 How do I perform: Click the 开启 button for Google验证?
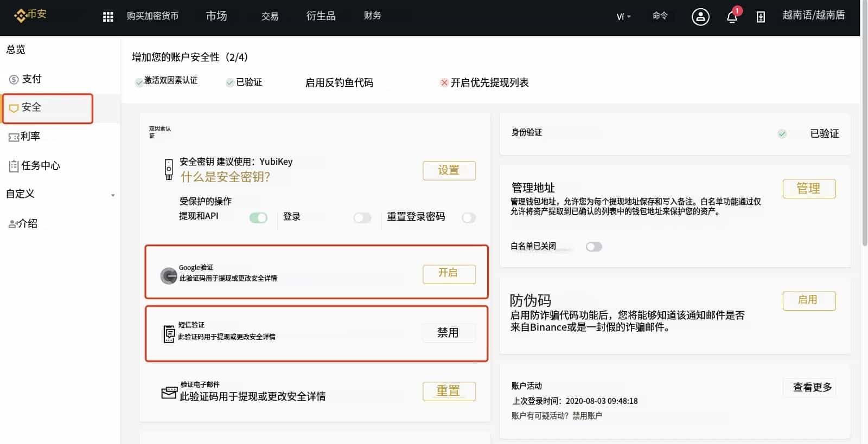449,274
